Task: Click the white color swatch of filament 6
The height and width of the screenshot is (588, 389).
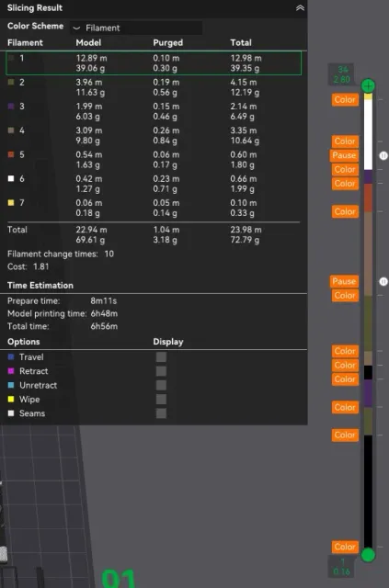Action: (11, 178)
